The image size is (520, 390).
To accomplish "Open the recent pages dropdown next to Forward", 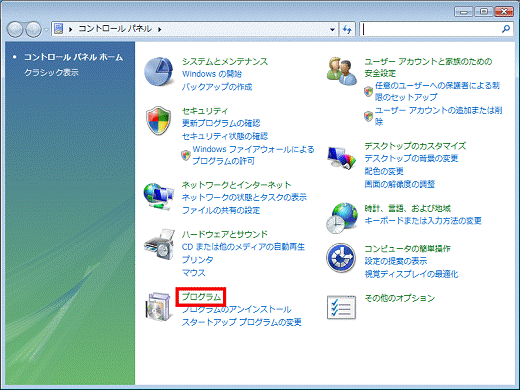I will point(46,30).
